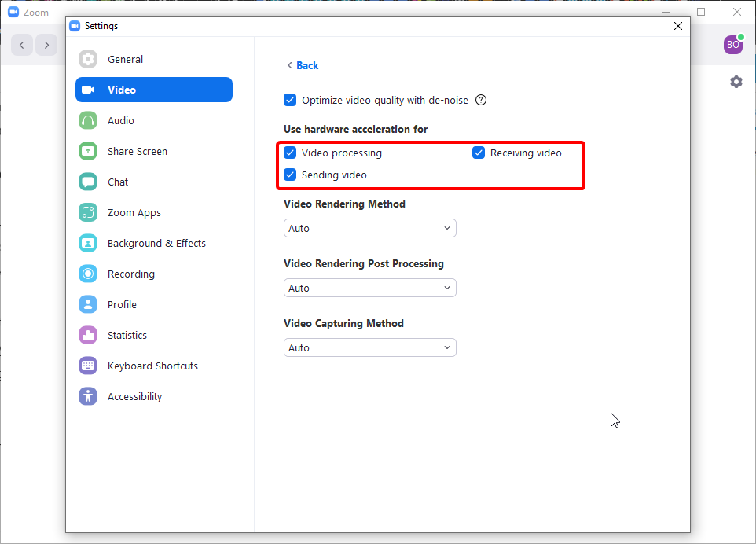
Task: Uncheck Optimize video quality with de-noise
Action: coord(290,100)
